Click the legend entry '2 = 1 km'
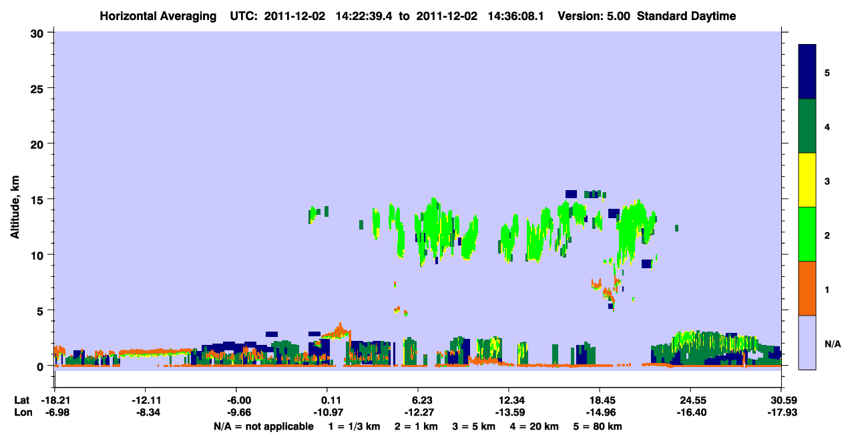The height and width of the screenshot is (445, 868). coord(416,426)
